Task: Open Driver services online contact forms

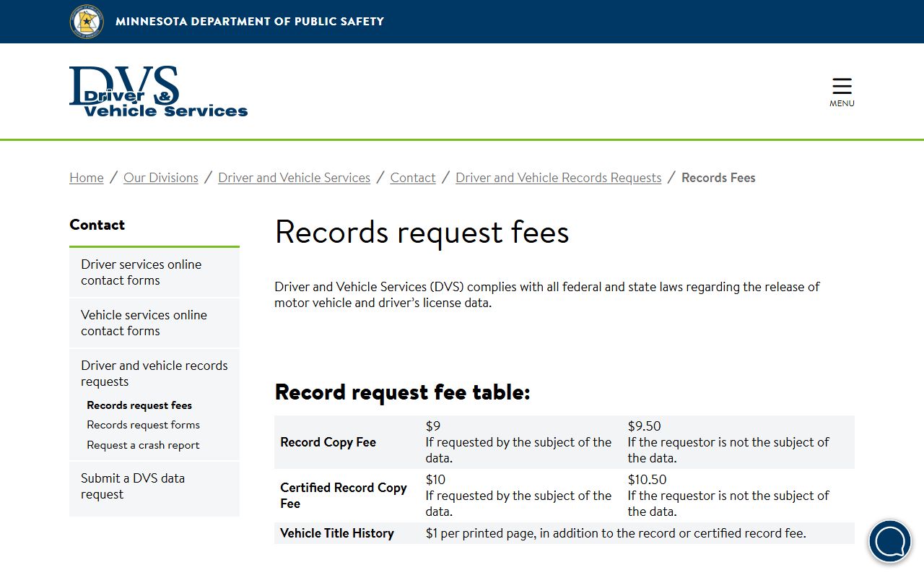Action: click(x=154, y=272)
